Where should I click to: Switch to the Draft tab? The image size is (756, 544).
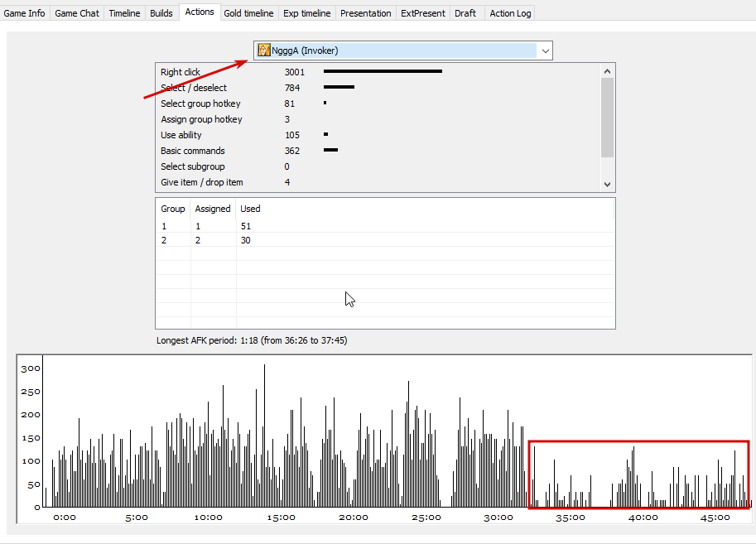(465, 13)
